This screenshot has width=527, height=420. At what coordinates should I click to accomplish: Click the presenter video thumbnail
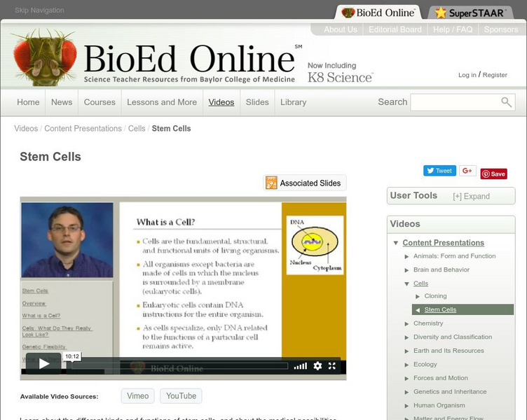pos(67,239)
